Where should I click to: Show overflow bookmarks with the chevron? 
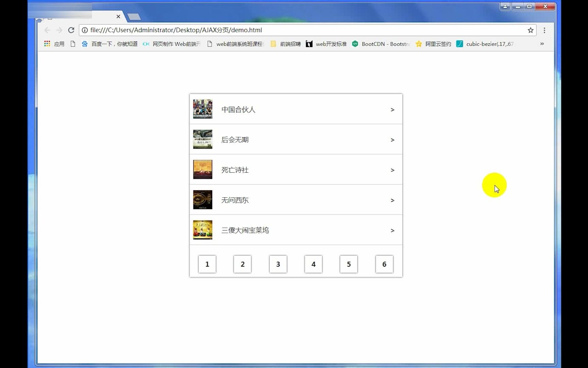pyautogui.click(x=542, y=44)
